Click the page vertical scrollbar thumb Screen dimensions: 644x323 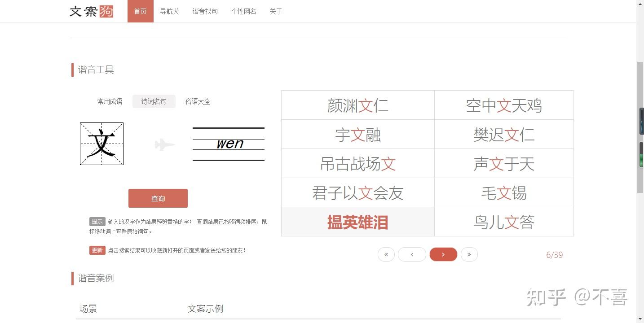click(640, 128)
